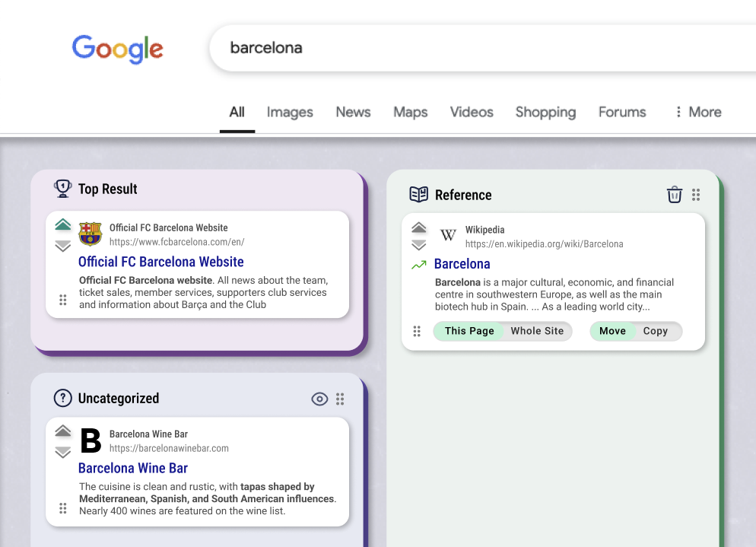Move Wikipedia result up with arrow
The width and height of the screenshot is (756, 547).
[x=418, y=228]
